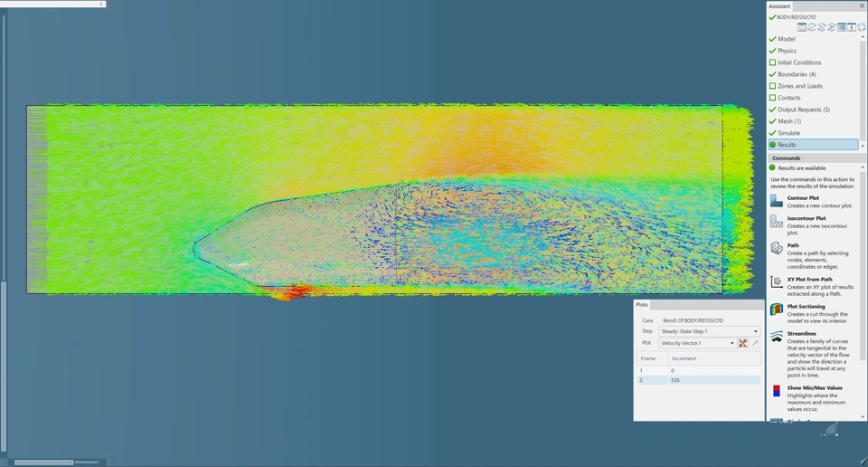868x467 pixels.
Task: Click the red-green arrows icon beside Velocity Vector.1
Action: pyautogui.click(x=743, y=343)
